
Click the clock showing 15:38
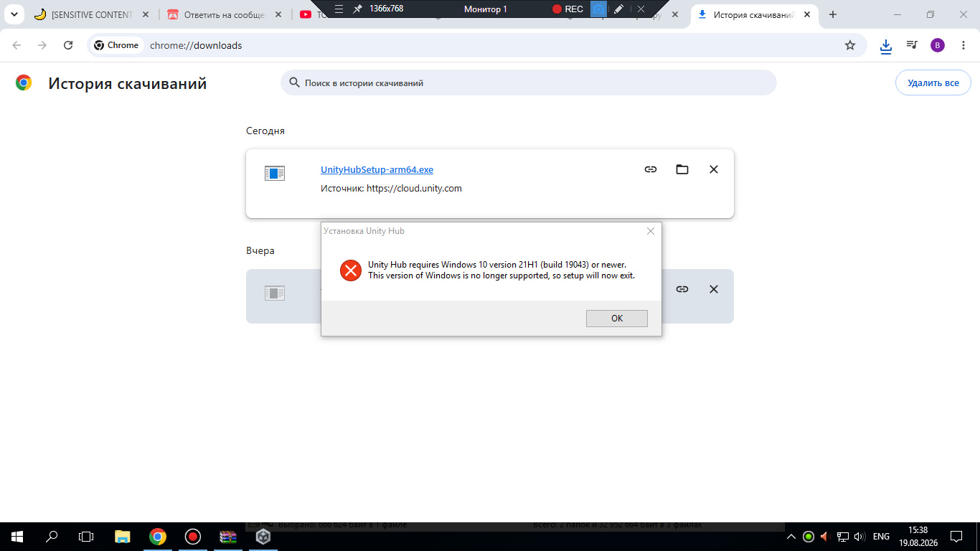coord(918,537)
